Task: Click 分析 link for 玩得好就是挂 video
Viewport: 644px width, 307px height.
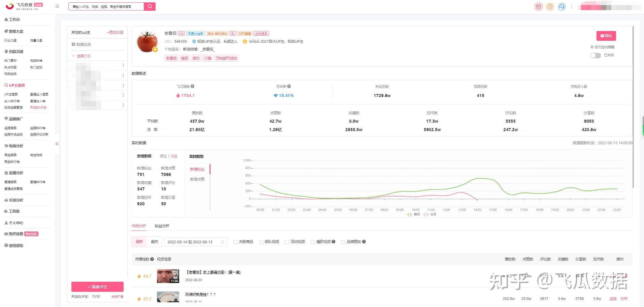Action: pos(624,299)
